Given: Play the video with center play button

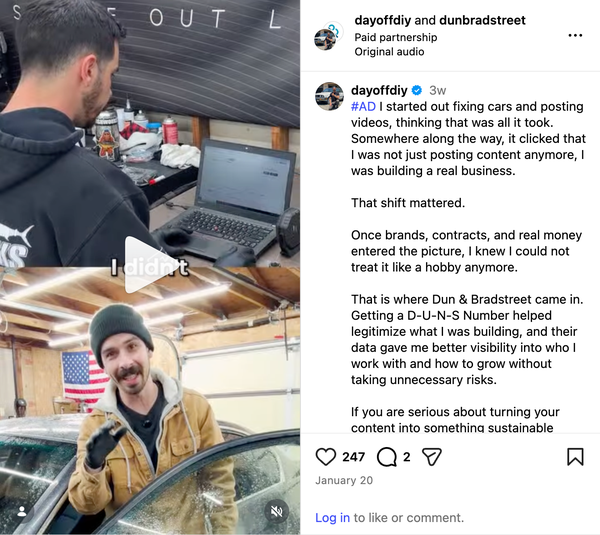Looking at the screenshot, I should [x=147, y=265].
